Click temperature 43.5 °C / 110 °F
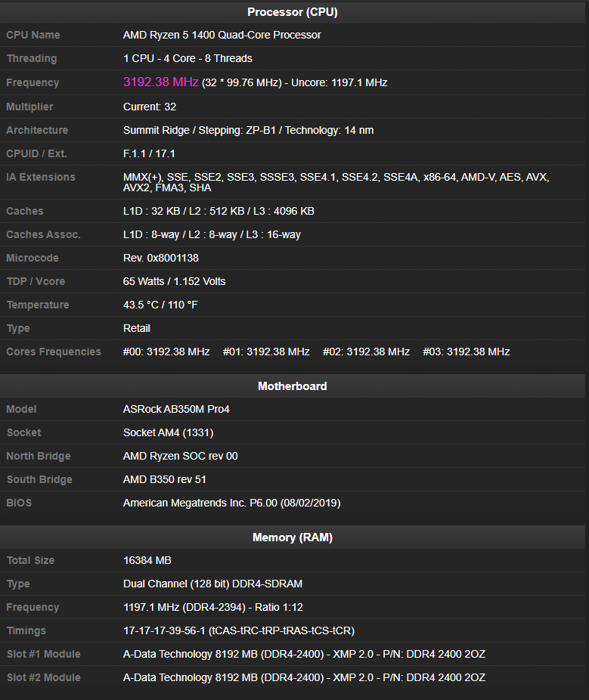The height and width of the screenshot is (700, 589). point(160,305)
